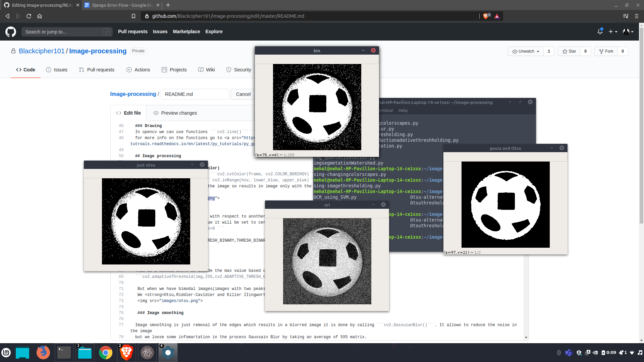
Task: Click the Star button for repository
Action: point(569,51)
